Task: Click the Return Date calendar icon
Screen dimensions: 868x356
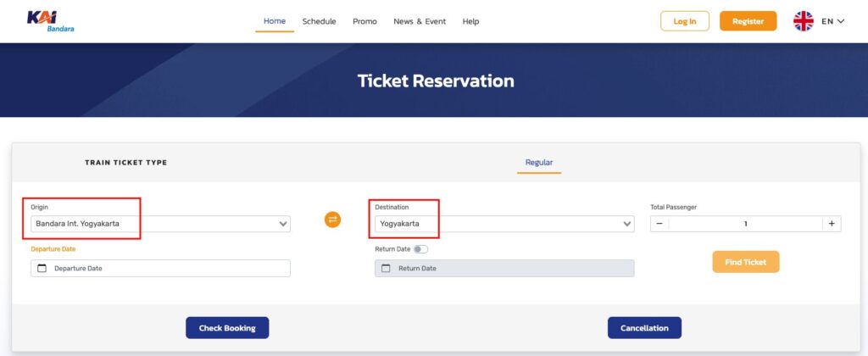Action: pyautogui.click(x=386, y=268)
